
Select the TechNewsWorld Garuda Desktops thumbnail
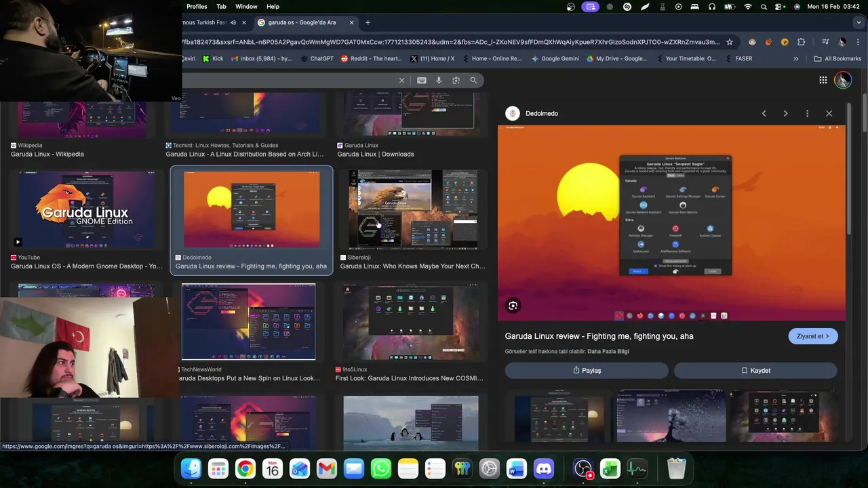click(x=248, y=321)
